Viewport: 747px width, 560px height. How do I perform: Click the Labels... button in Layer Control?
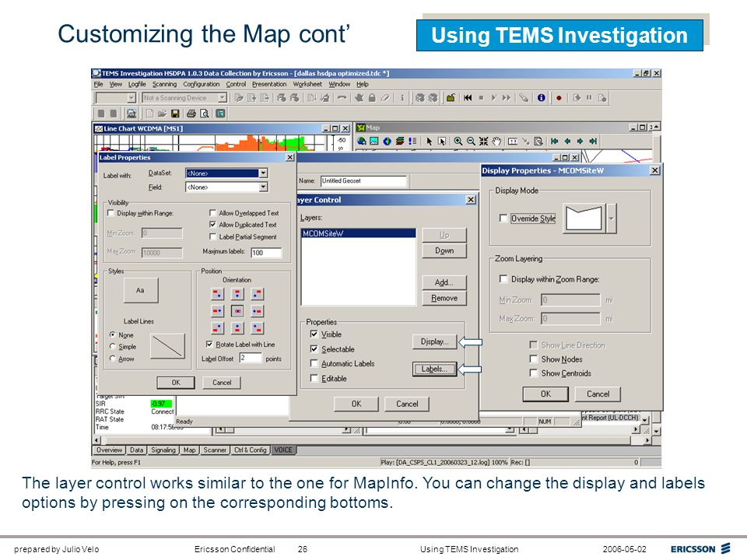coord(434,369)
